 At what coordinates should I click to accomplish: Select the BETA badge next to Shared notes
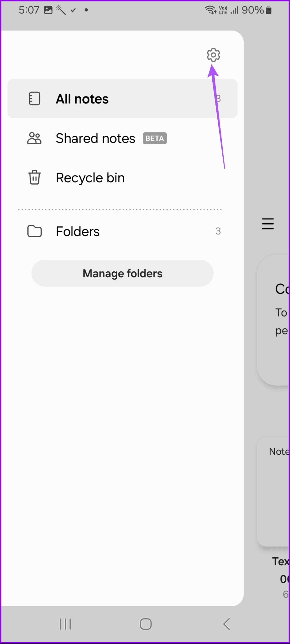(155, 138)
